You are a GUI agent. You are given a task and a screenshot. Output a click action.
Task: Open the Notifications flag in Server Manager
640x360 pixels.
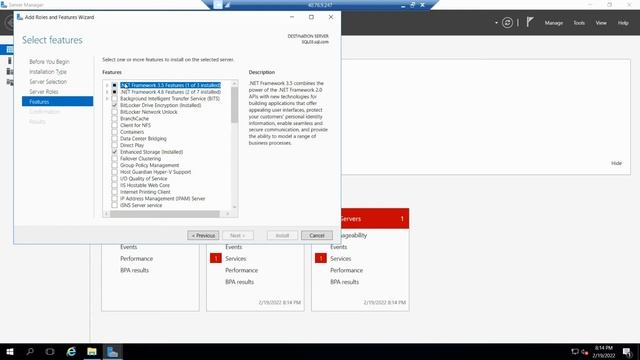[529, 22]
